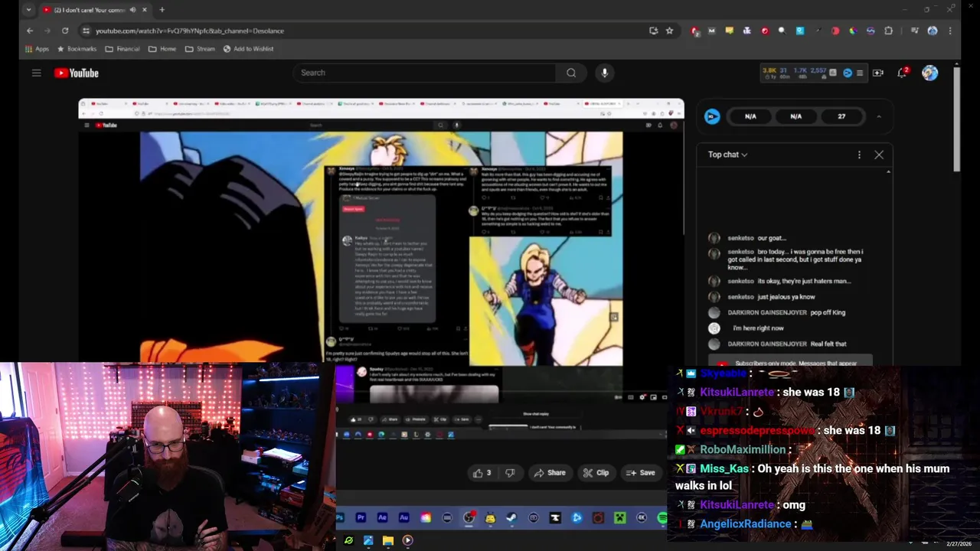980x551 pixels.
Task: Open Premiere Pro from the taskbar
Action: click(361, 517)
